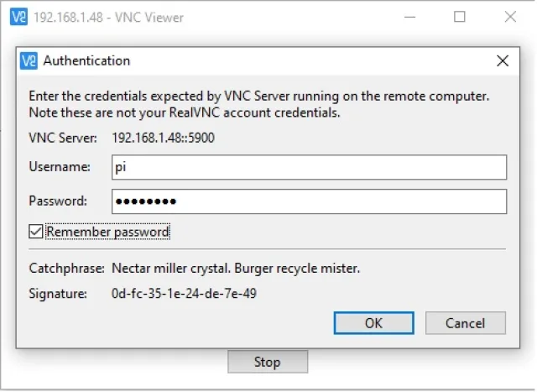This screenshot has height=392, width=537.
Task: Close the Authentication dialog
Action: [502, 60]
